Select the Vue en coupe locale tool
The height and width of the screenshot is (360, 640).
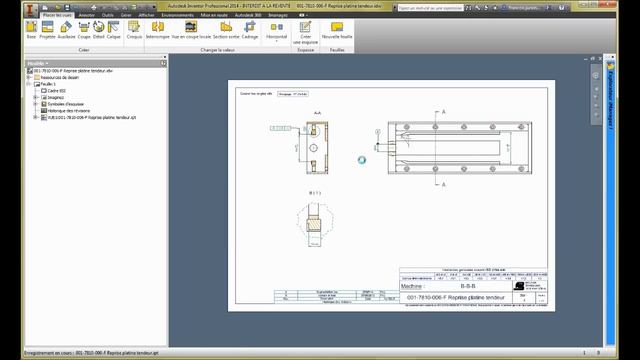point(191,30)
